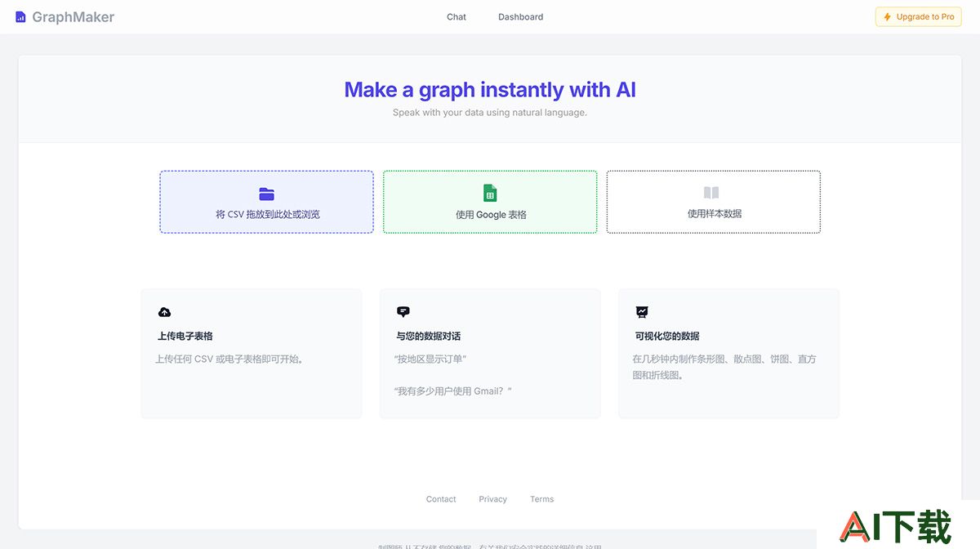Viewport: 980px width, 549px height.
Task: Click the green Google Sheets icon
Action: coord(490,193)
